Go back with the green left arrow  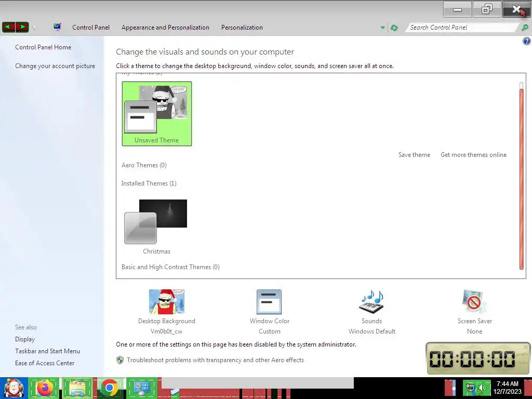pos(9,27)
